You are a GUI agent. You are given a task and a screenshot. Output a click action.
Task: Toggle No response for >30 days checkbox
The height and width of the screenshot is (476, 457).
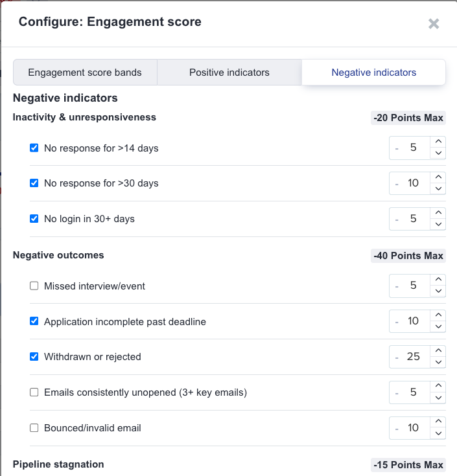[34, 183]
